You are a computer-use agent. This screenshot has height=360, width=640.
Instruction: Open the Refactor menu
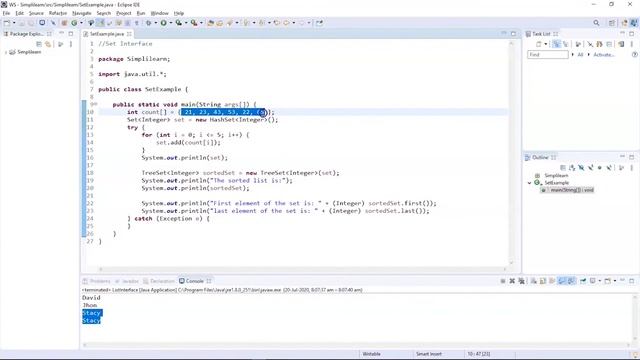[58, 13]
